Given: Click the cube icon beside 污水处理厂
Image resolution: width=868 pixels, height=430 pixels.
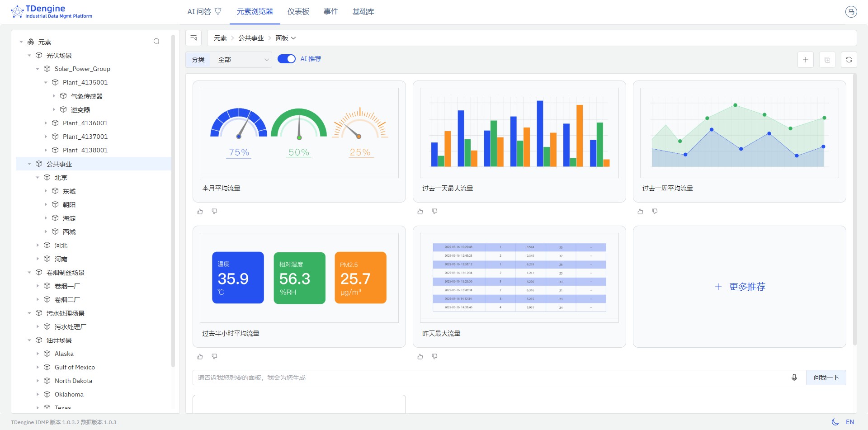Looking at the screenshot, I should [47, 326].
